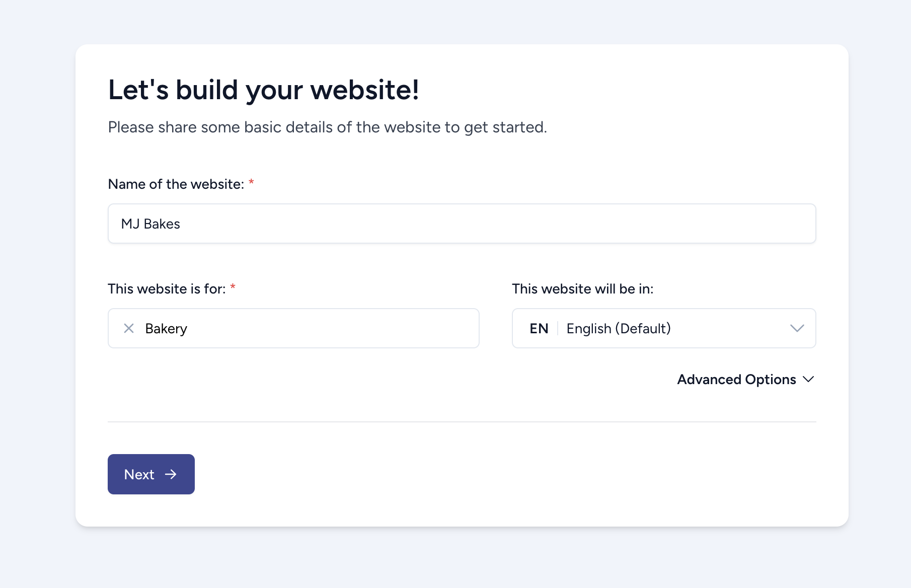
Task: Click the arrow icon on the Next button
Action: (171, 474)
